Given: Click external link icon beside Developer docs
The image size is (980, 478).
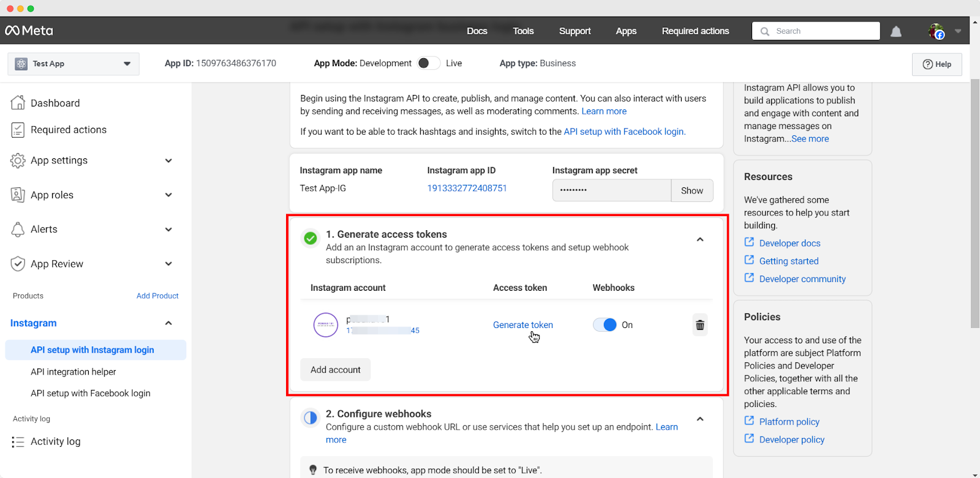Looking at the screenshot, I should 749,242.
